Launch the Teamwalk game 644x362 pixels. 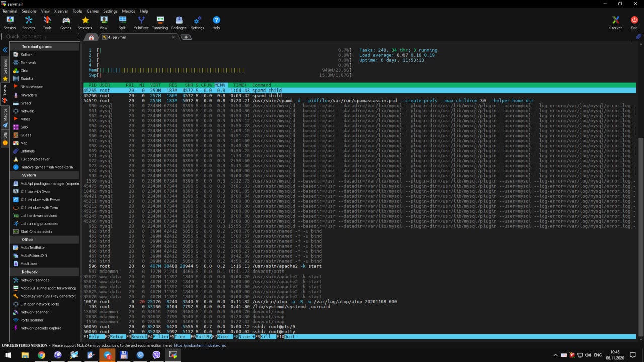click(x=28, y=62)
